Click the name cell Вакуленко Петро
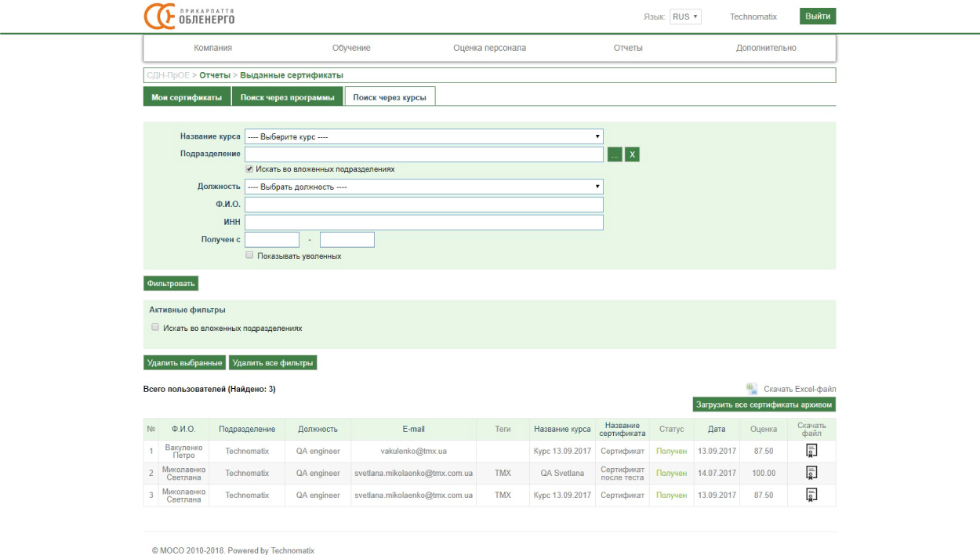Screen dimensions: 980x559 [x=183, y=452]
